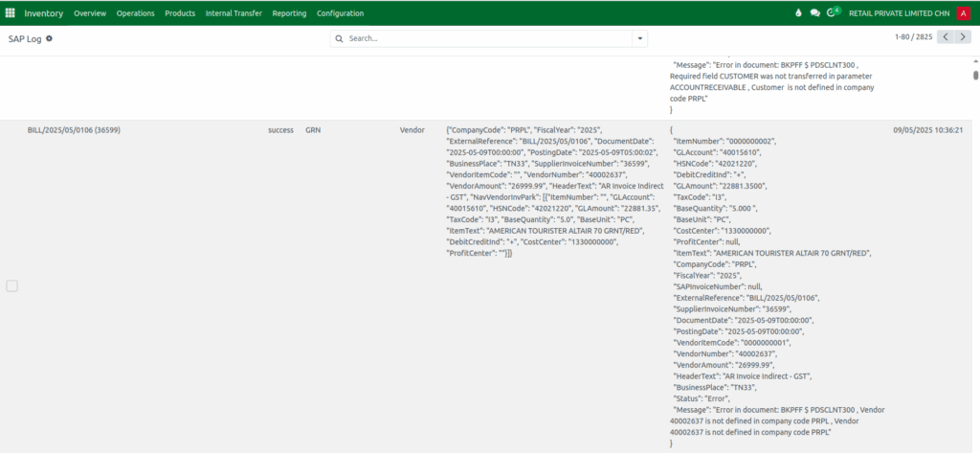
Task: Click the GRN type cell
Action: point(313,130)
